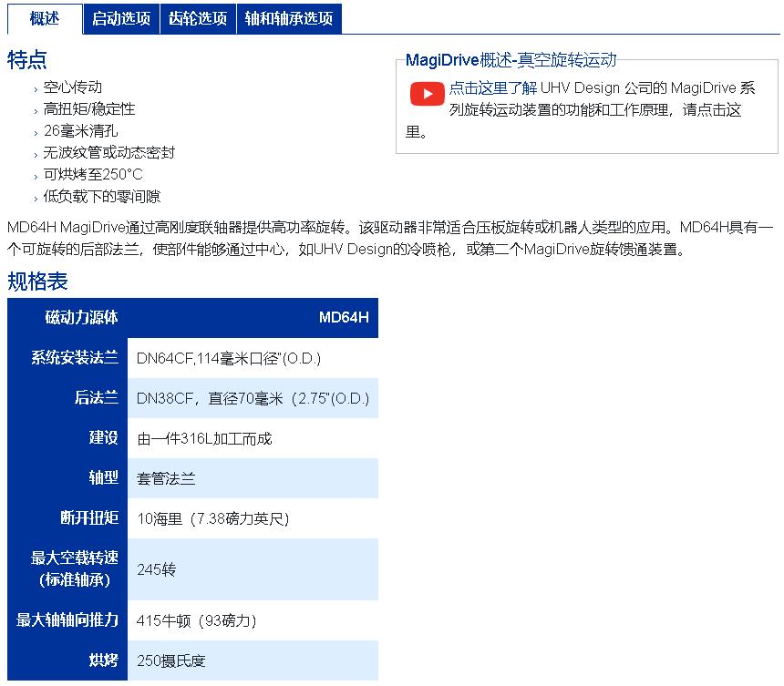The height and width of the screenshot is (686, 784).
Task: Click the MD64H MagiDrive description paragraph
Action: [x=390, y=239]
